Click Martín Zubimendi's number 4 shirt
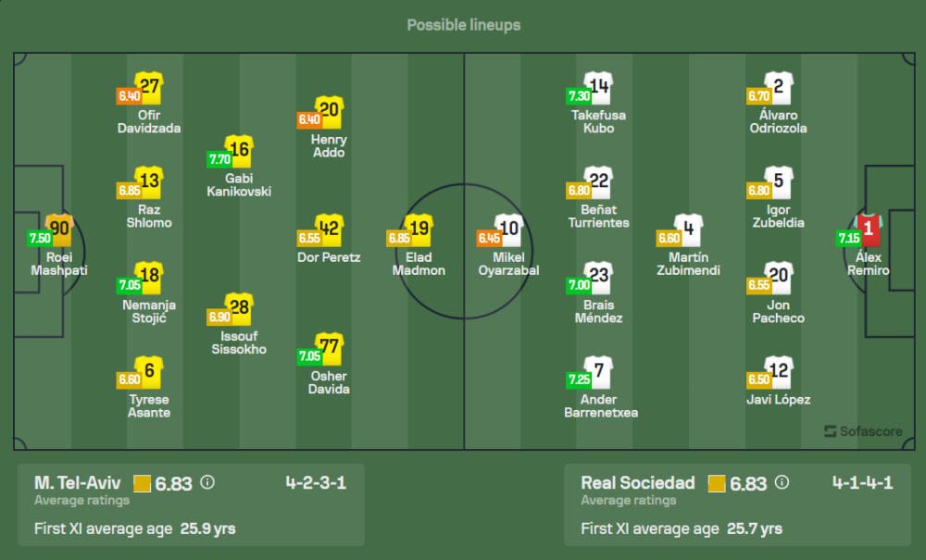This screenshot has width=926, height=560. (x=688, y=230)
